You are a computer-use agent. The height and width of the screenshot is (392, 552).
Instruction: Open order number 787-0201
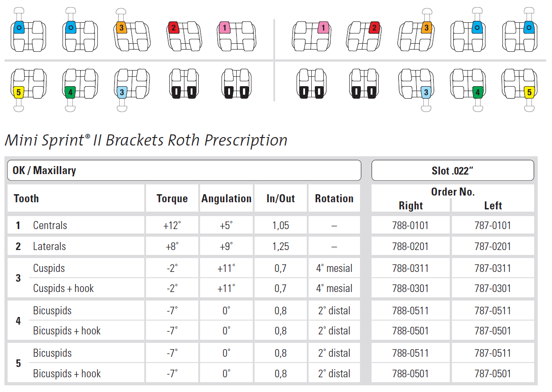click(x=493, y=246)
